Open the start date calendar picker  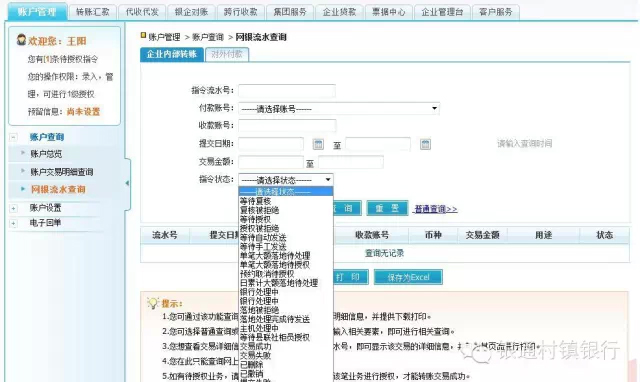coord(318,144)
